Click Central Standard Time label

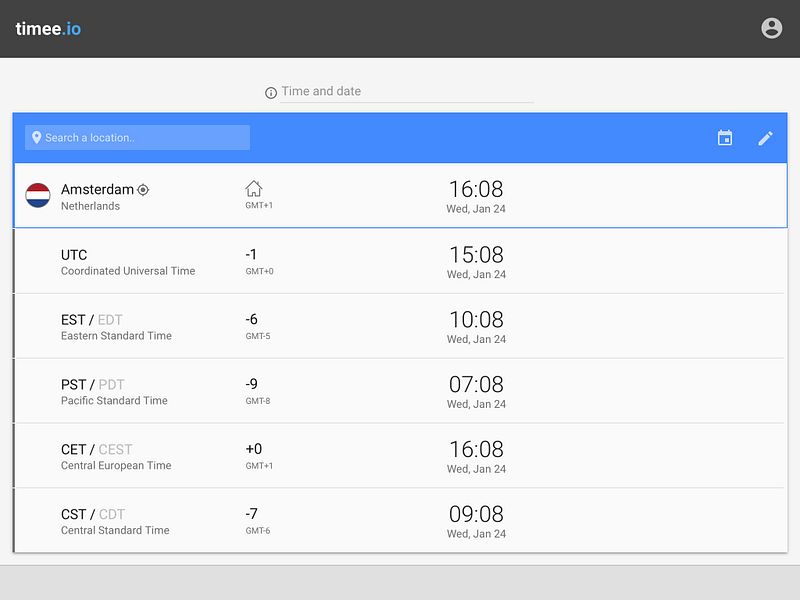(x=115, y=530)
